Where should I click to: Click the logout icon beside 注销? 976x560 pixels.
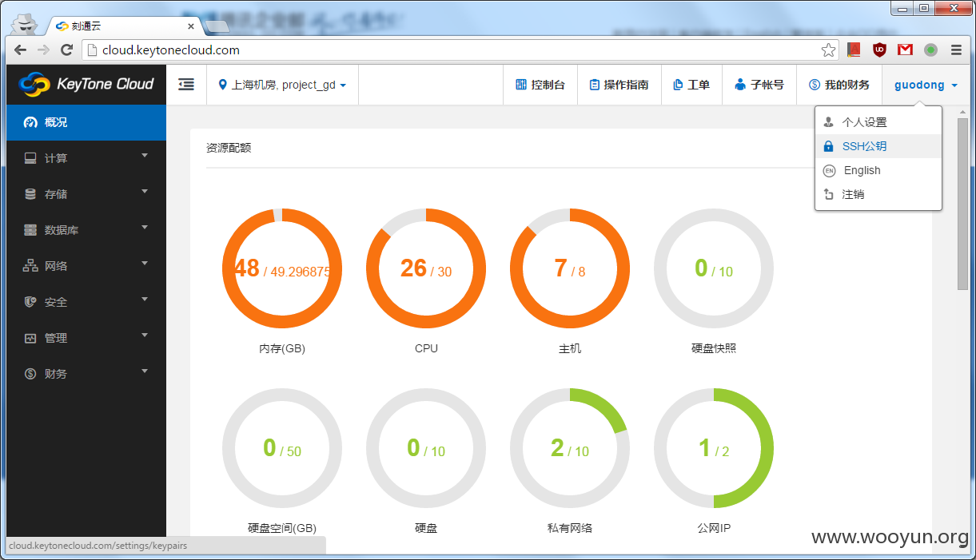point(829,194)
